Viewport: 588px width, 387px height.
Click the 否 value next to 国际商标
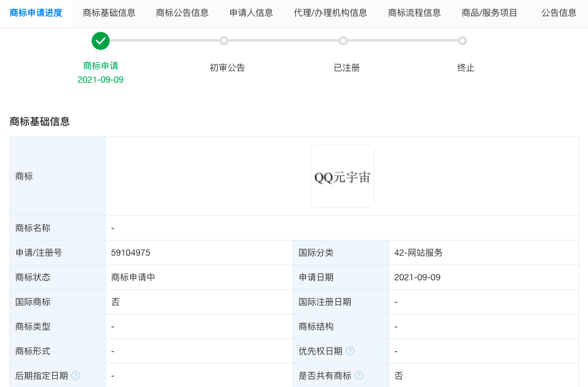click(115, 302)
